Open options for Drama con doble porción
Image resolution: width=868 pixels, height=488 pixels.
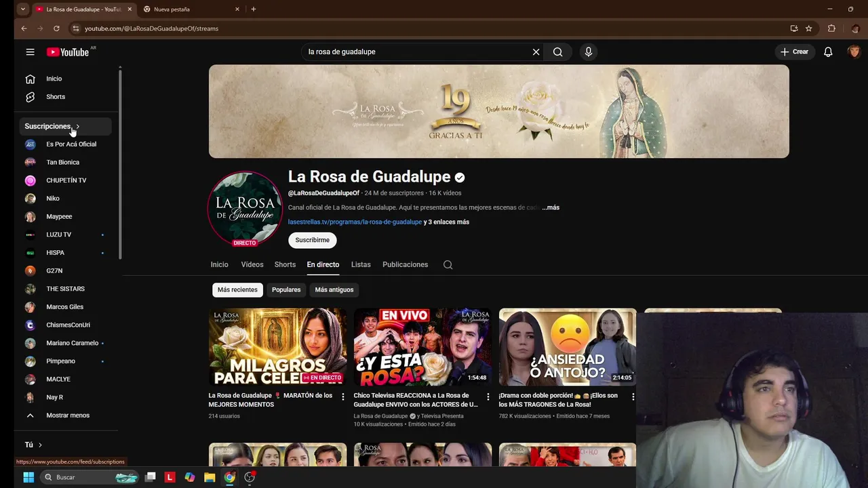click(633, 397)
